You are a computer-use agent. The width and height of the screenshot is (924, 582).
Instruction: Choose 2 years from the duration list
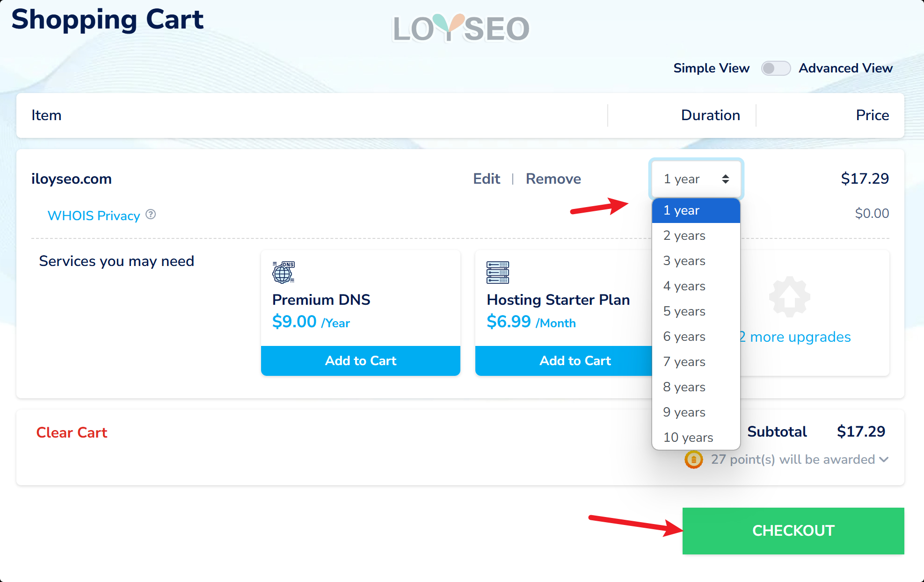(x=684, y=236)
